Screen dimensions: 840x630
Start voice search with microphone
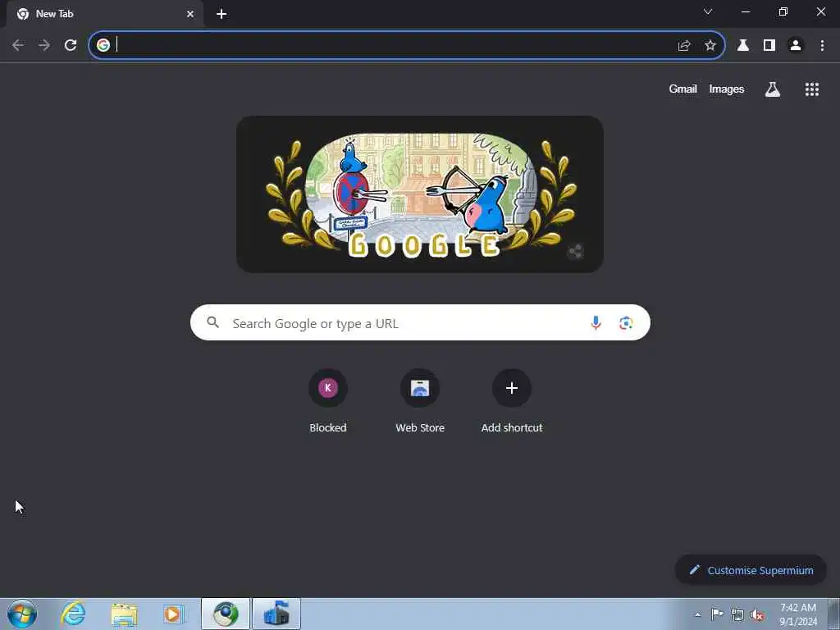coord(596,322)
